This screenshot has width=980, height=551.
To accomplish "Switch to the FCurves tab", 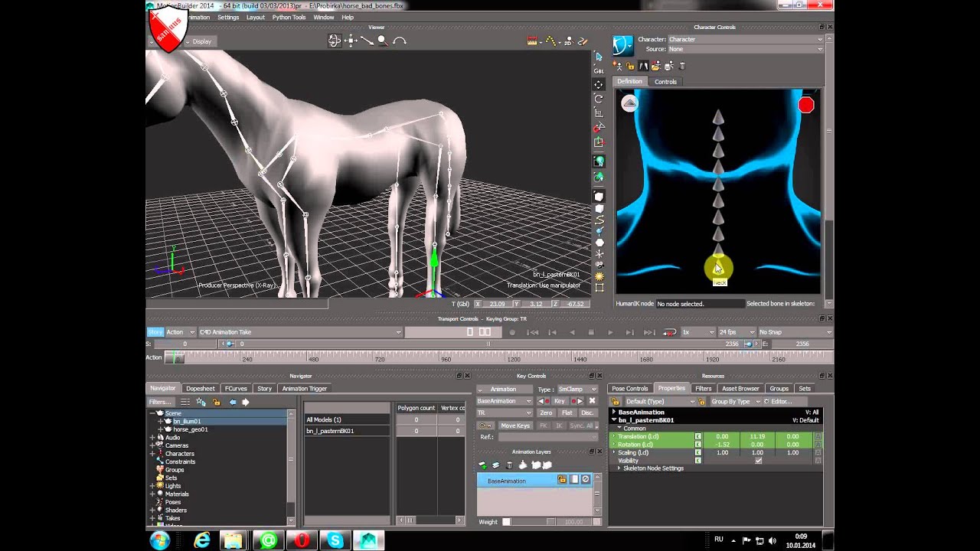I will coord(236,388).
